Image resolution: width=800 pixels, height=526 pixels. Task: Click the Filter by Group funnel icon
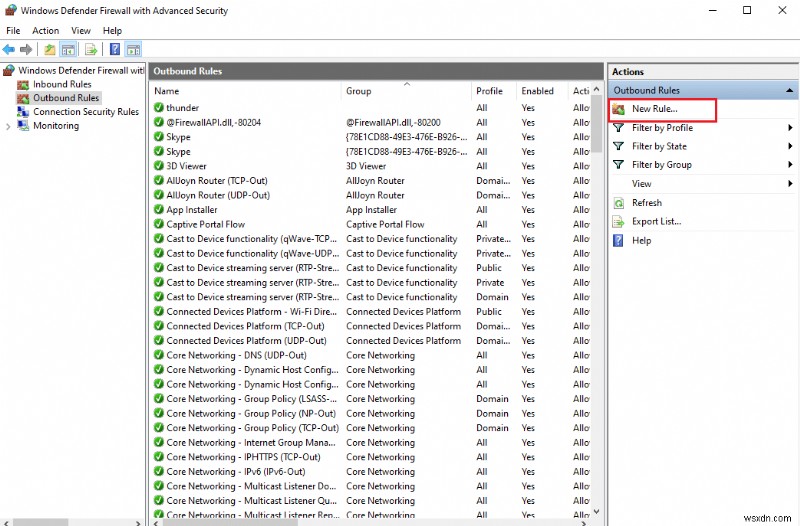point(618,165)
